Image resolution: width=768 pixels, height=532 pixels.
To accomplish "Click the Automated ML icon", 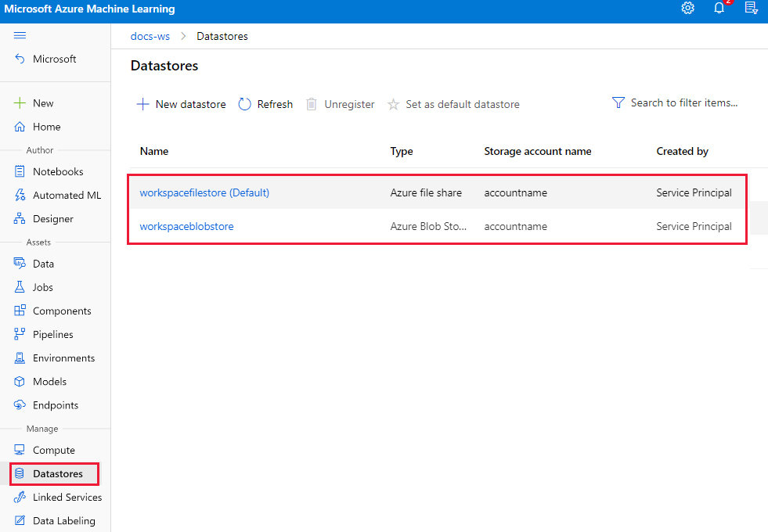I will coord(20,195).
